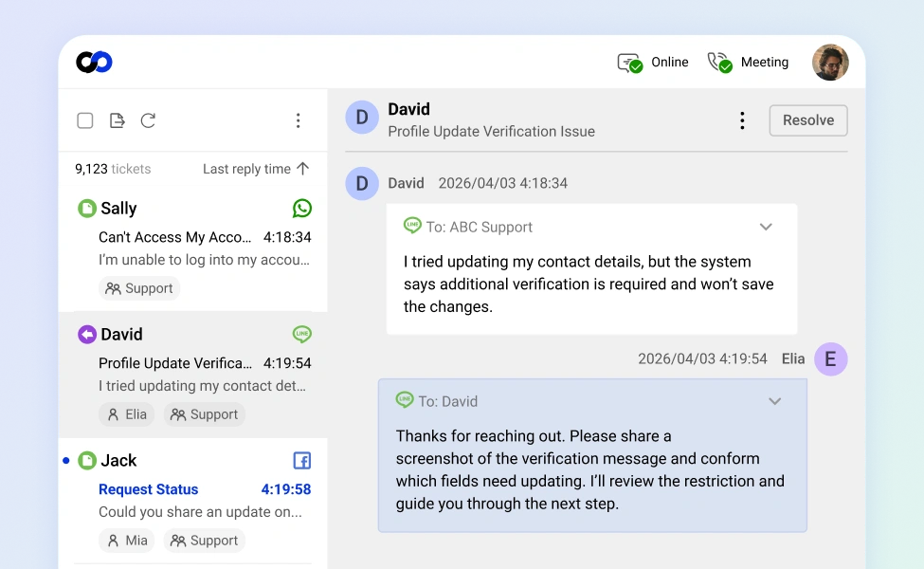Screen dimensions: 924x569
Task: Open Sally's Can't Access My Account ticket
Action: (x=193, y=248)
